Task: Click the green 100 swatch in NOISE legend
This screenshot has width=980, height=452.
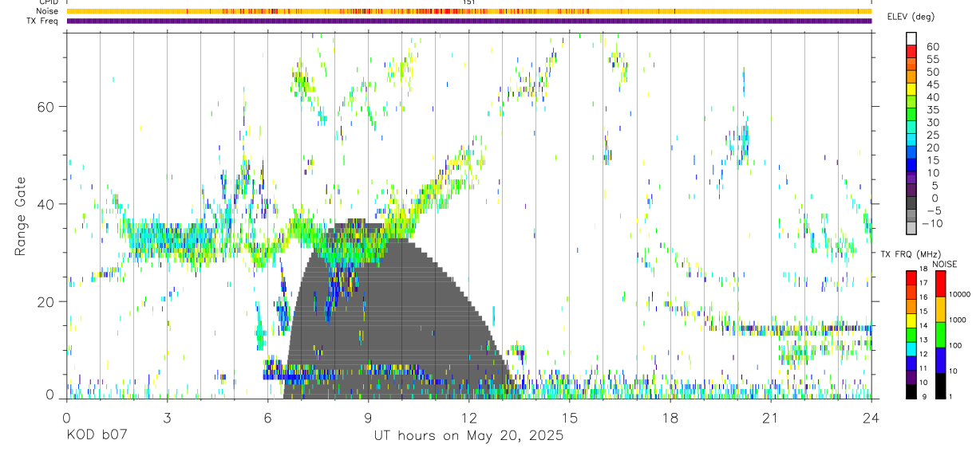Action: [940, 335]
